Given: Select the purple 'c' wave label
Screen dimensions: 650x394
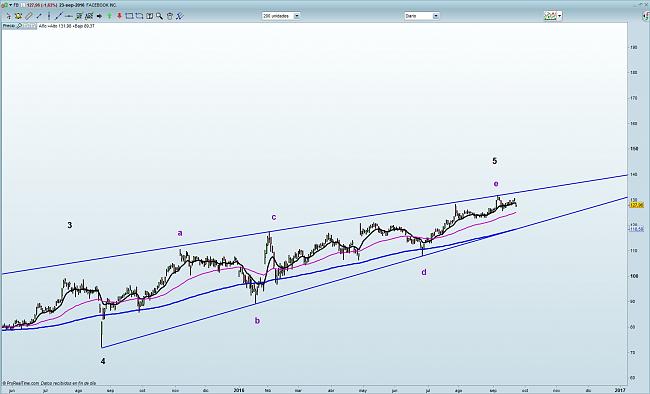Looking at the screenshot, I should (x=274, y=217).
